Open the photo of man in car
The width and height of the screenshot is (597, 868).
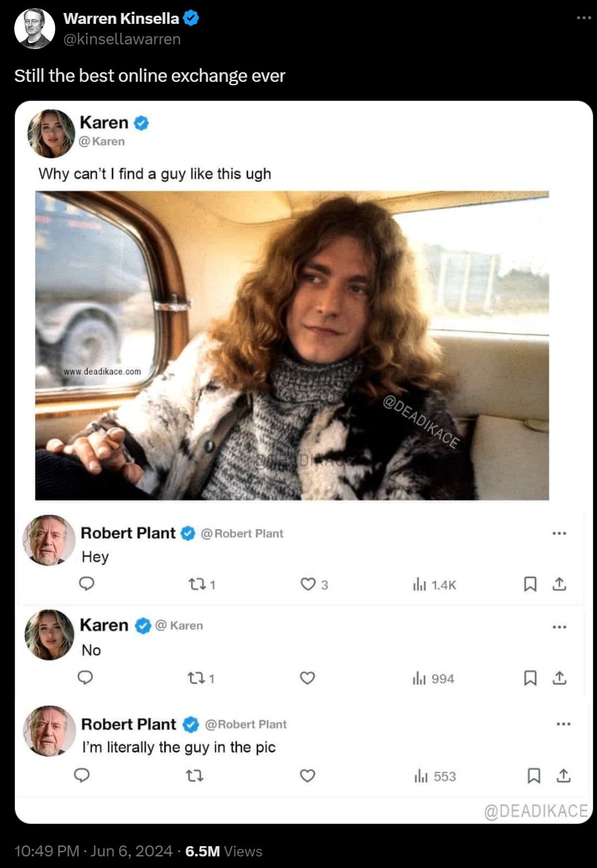pyautogui.click(x=292, y=345)
